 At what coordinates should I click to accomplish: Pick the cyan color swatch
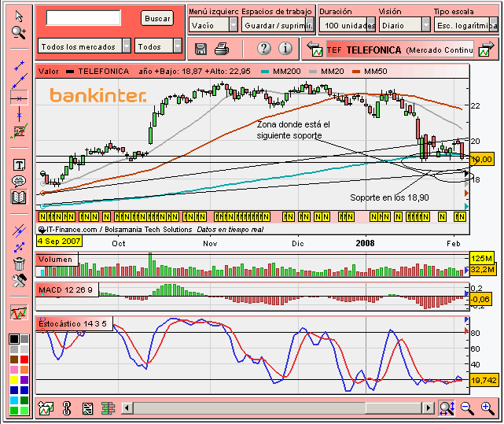click(x=14, y=400)
